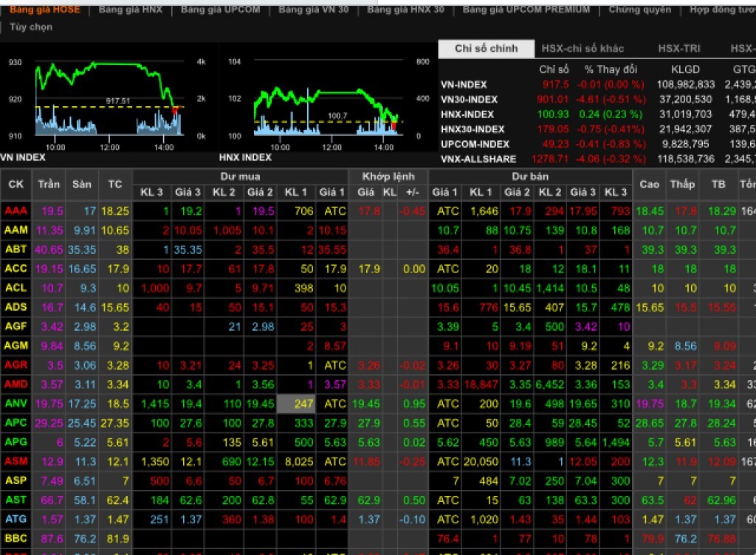
Task: Open the Chứng quyền tab
Action: 640,10
